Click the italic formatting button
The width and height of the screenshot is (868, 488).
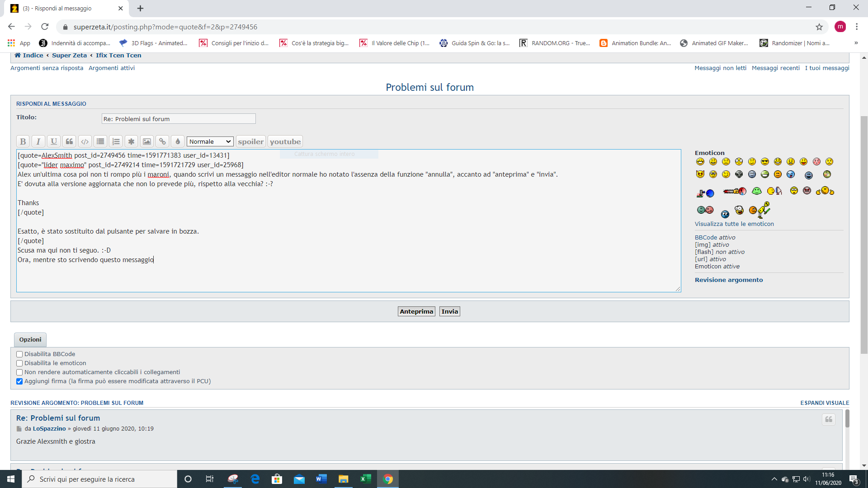tap(38, 141)
